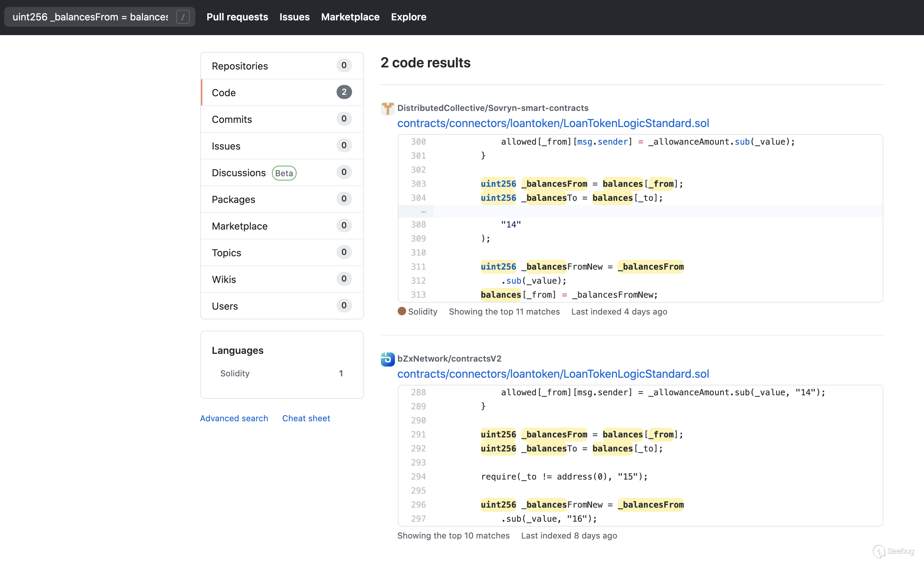Open Pull requests in the top navigation

237,17
